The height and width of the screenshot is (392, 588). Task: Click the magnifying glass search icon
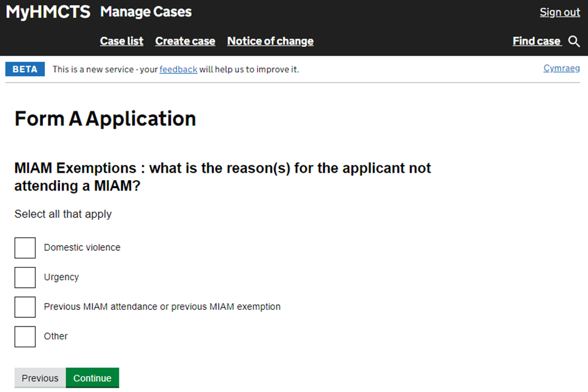(574, 41)
